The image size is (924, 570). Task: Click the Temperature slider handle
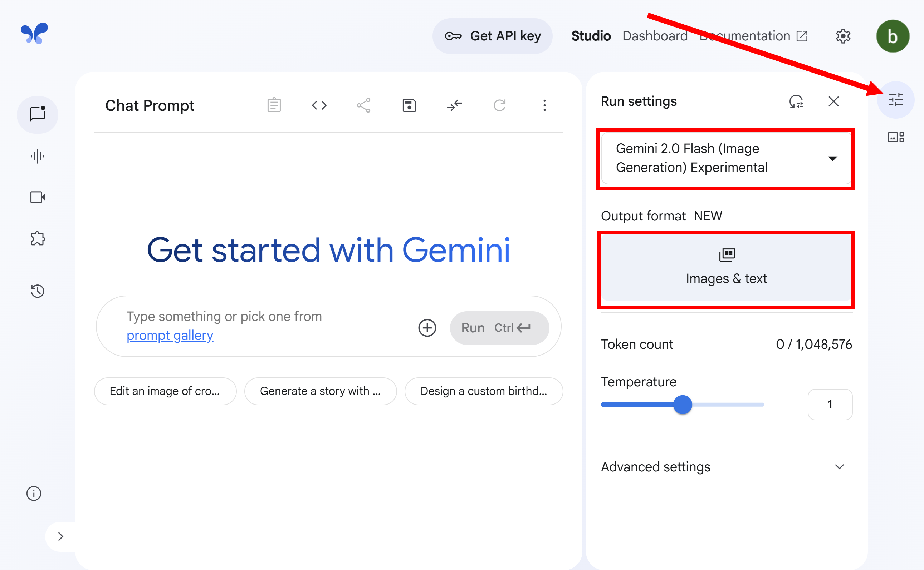tap(683, 405)
